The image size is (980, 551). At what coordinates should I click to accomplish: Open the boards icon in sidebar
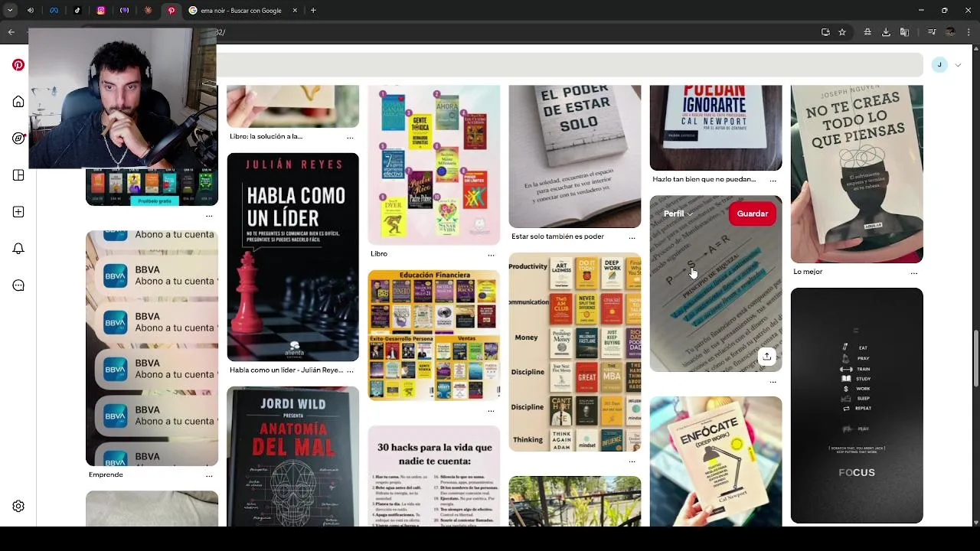click(x=18, y=175)
